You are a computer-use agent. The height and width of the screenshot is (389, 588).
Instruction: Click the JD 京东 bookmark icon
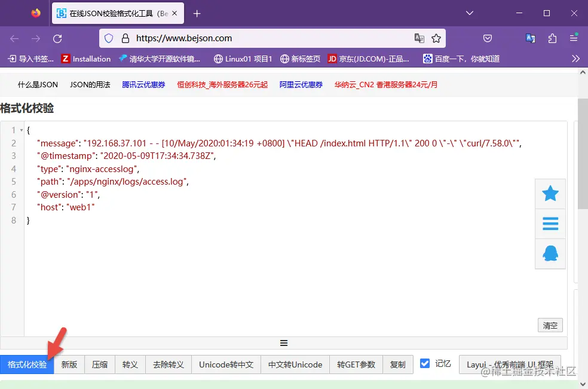click(333, 59)
